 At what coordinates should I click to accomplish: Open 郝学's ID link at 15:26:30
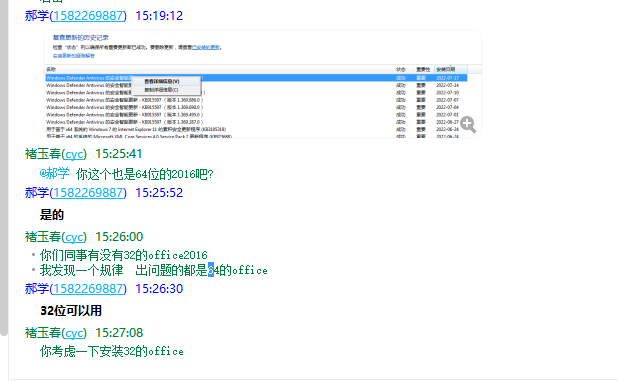89,289
